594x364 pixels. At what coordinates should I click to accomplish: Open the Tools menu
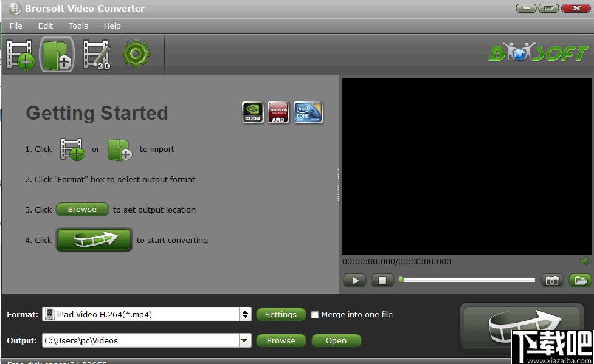78,26
